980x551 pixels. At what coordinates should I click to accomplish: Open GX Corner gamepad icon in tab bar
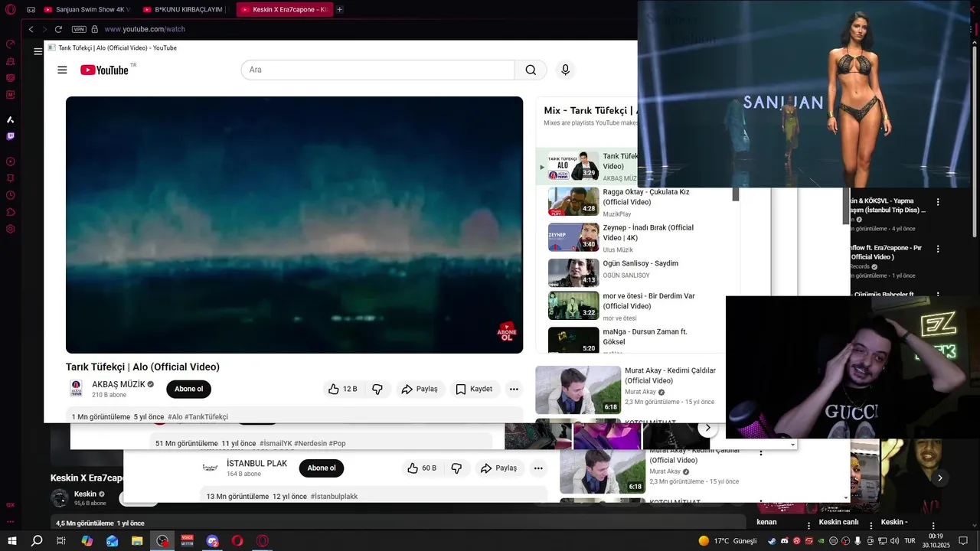coord(31,9)
